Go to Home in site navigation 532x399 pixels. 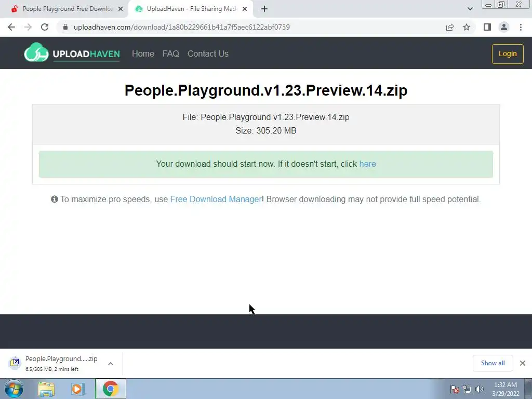coord(143,54)
